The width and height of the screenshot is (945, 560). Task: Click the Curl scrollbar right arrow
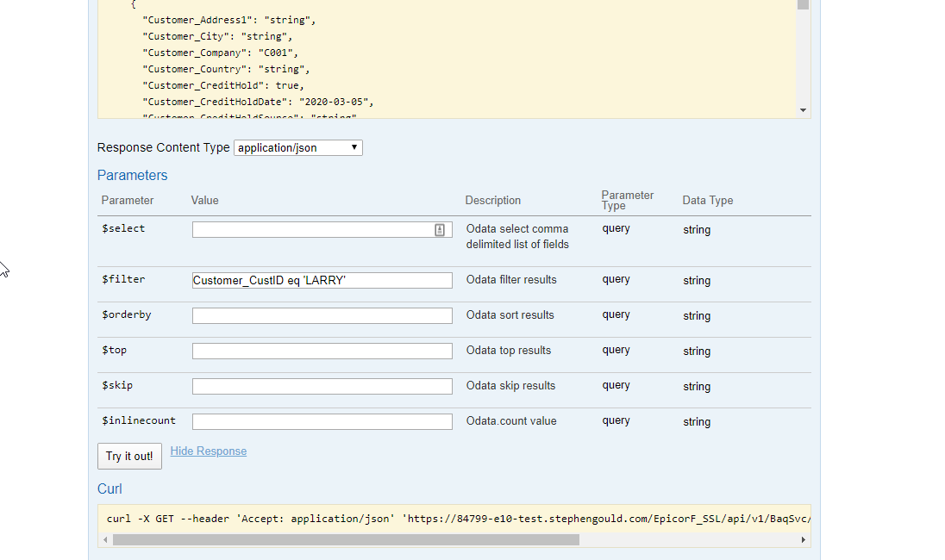click(804, 539)
